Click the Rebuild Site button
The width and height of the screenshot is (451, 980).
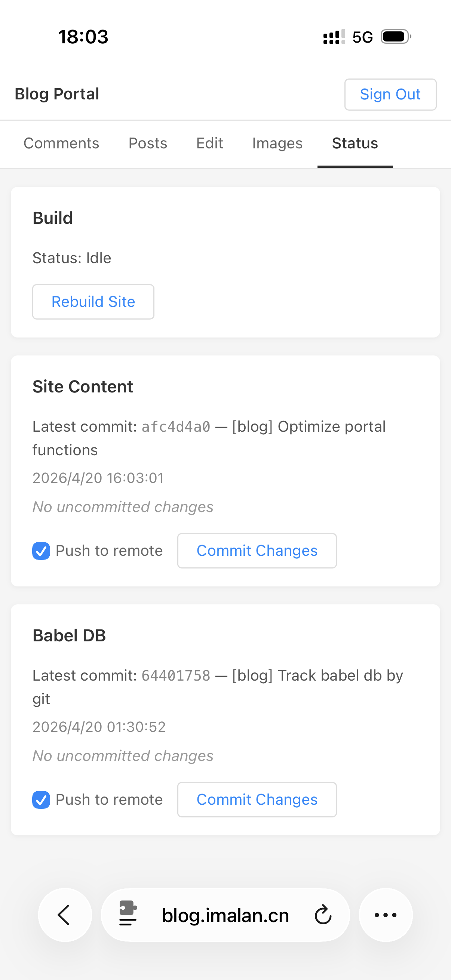click(93, 302)
